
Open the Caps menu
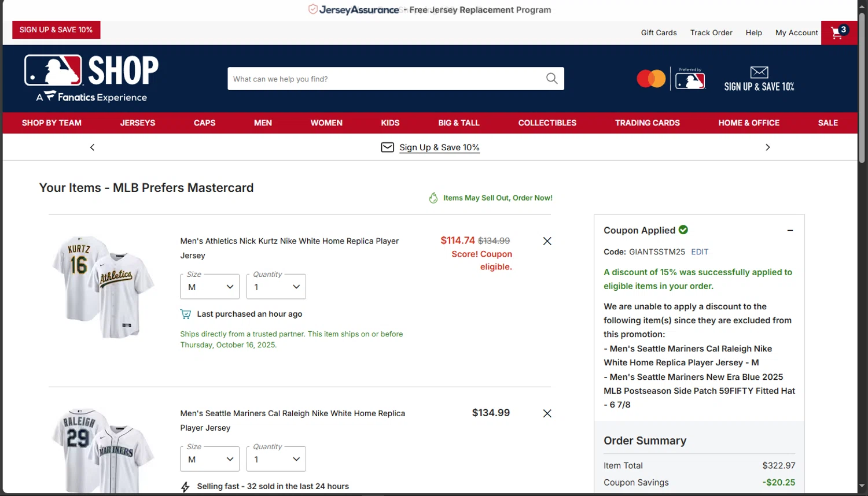204,123
